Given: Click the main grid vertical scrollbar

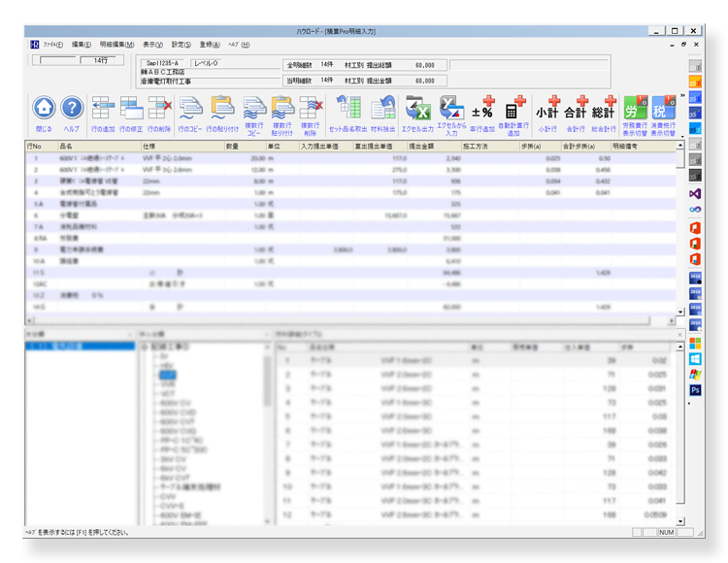Looking at the screenshot, I should tap(680, 233).
